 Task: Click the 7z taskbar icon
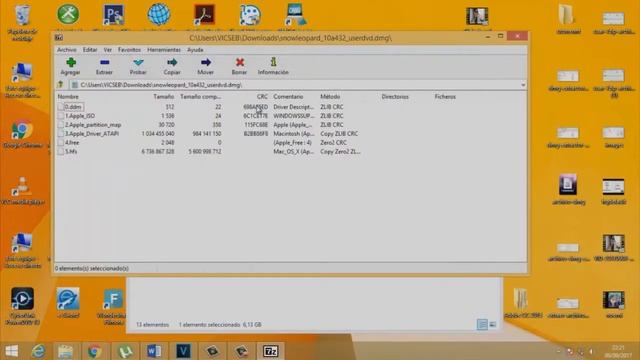(x=270, y=351)
